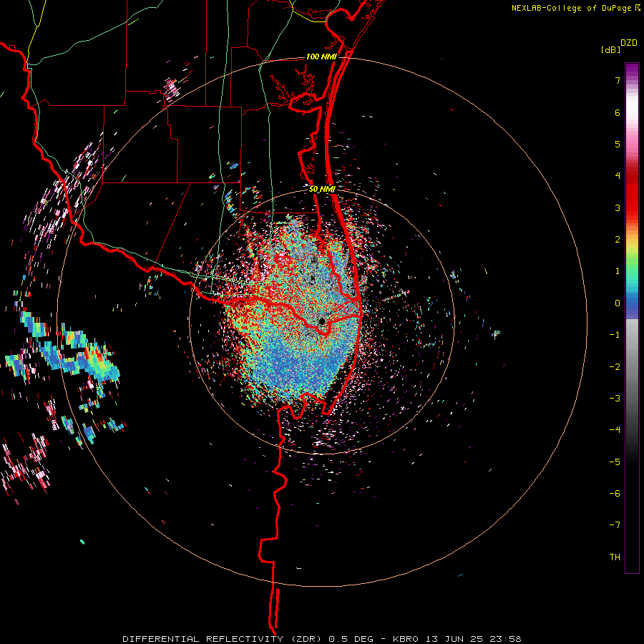The image size is (644, 644).
Task: Click the -6 value on the color scale
Action: 615,494
